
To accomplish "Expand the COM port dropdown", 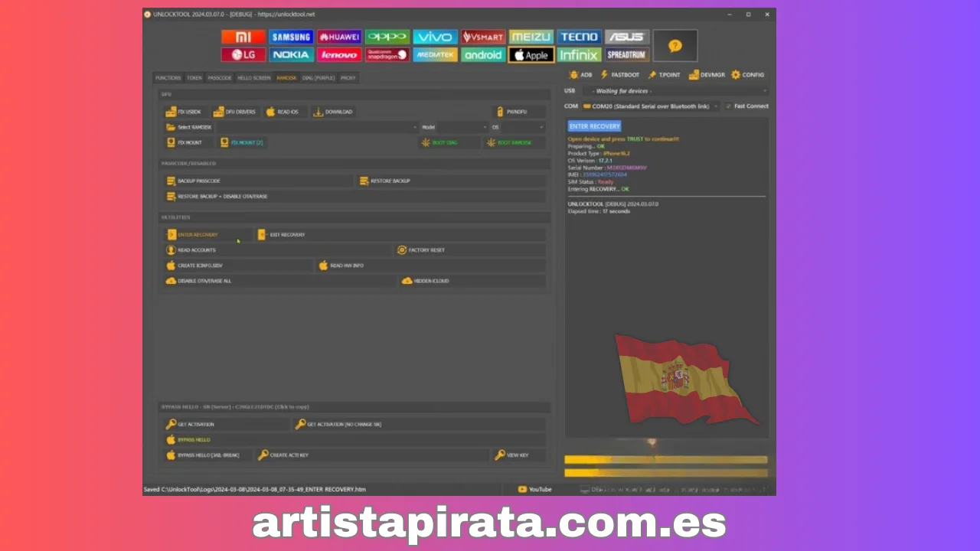I will (651, 106).
